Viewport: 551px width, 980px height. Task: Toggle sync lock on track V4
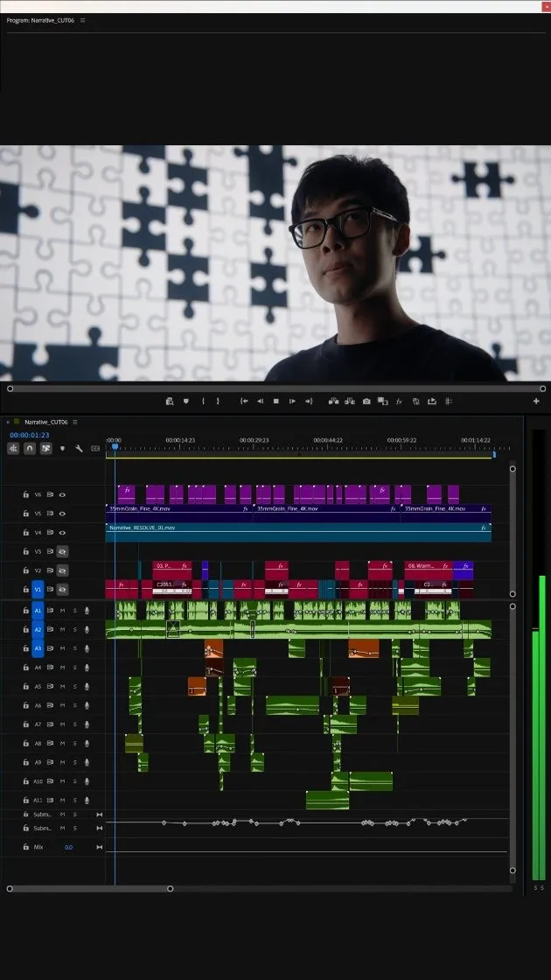tap(50, 533)
